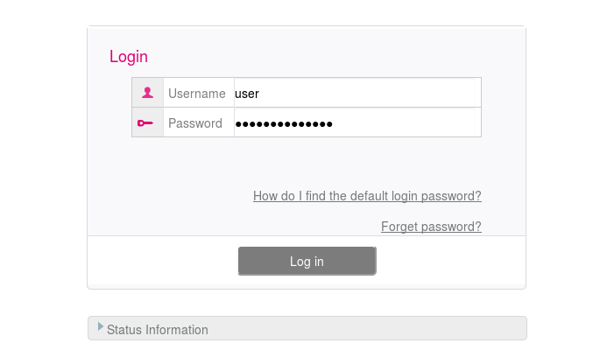Click the Status Information section title text
The height and width of the screenshot is (364, 600).
tap(158, 330)
